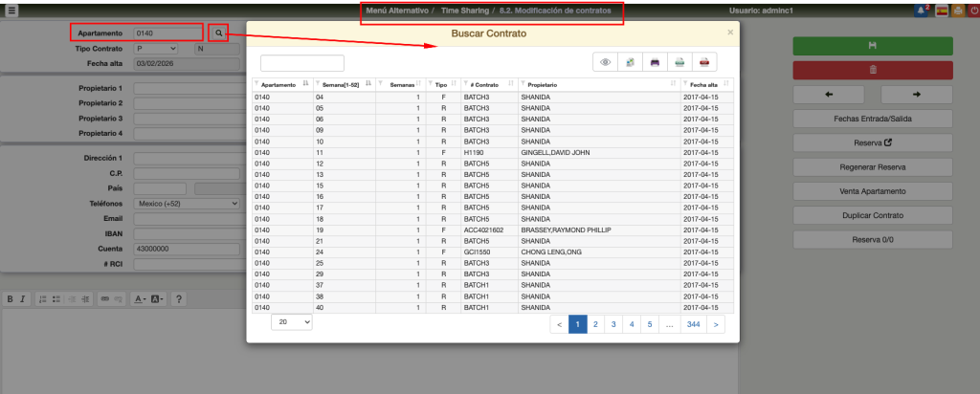Open the hamburger menu at the top left
Image resolution: width=980 pixels, height=394 pixels.
(11, 10)
